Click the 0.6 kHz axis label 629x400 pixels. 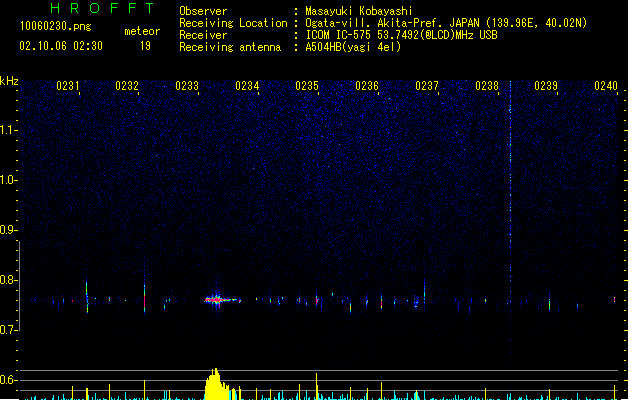pos(9,380)
